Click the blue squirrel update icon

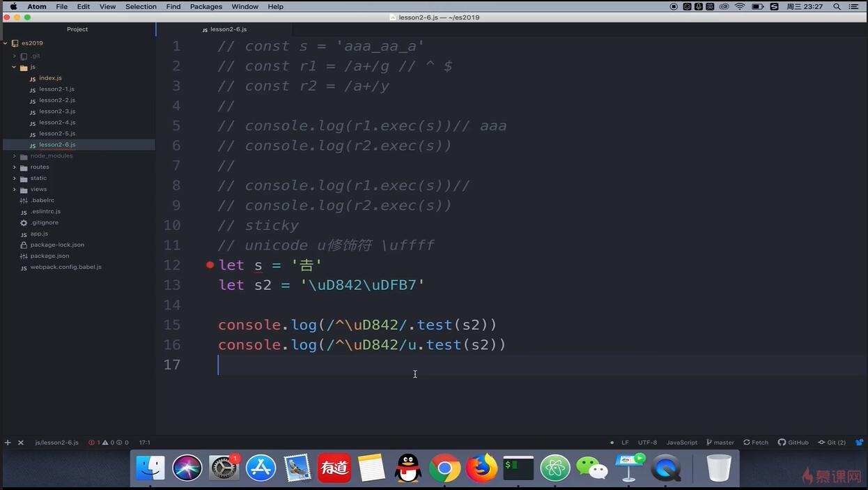tap(860, 442)
